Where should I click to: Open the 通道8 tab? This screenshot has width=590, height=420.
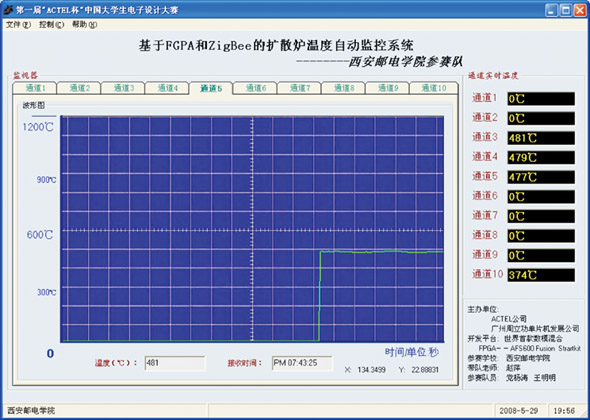pyautogui.click(x=343, y=88)
